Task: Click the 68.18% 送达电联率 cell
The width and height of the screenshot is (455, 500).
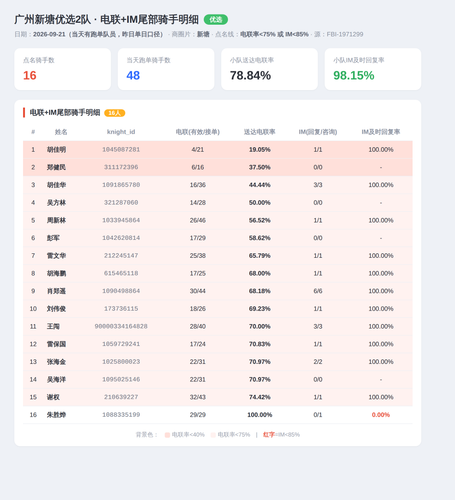Action: click(260, 291)
